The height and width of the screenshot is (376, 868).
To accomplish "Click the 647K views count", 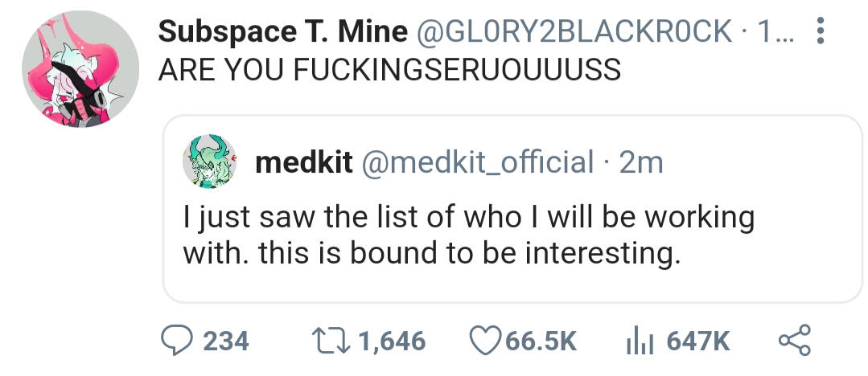I will point(697,342).
